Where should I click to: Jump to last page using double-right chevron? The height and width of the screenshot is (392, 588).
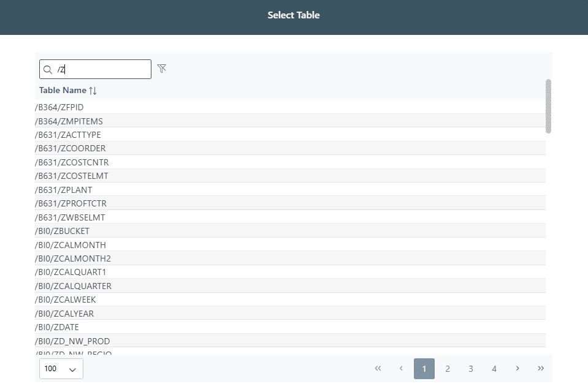tap(541, 368)
